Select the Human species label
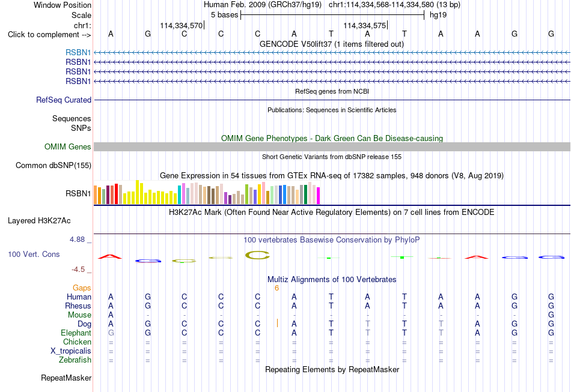The width and height of the screenshot is (571, 392). pyautogui.click(x=79, y=297)
